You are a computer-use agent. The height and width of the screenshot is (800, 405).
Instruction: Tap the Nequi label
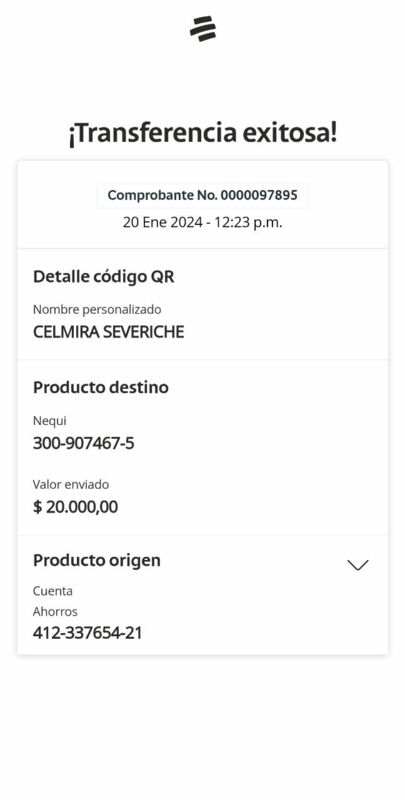pyautogui.click(x=49, y=421)
